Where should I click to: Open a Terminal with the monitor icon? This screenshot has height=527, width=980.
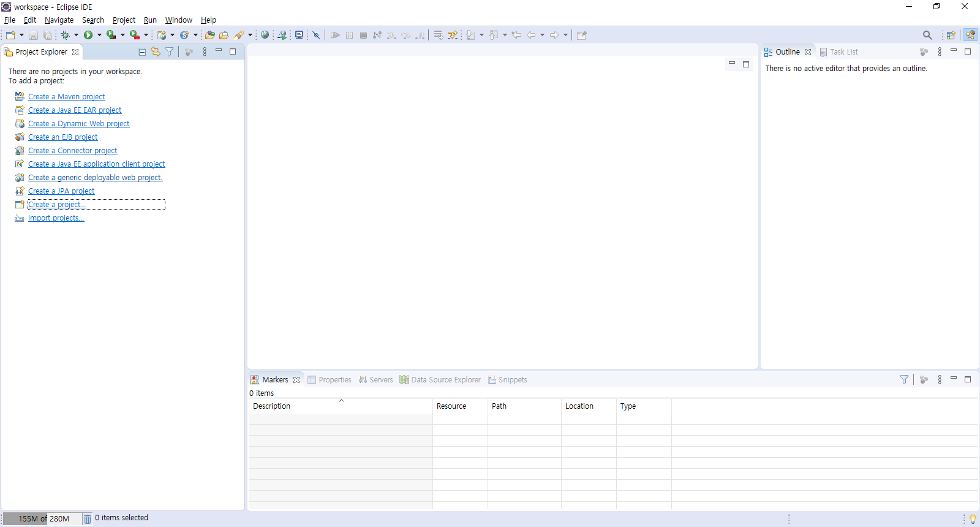click(299, 35)
